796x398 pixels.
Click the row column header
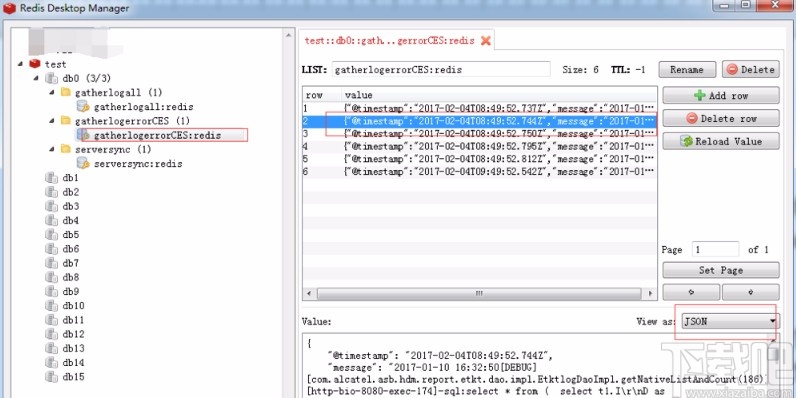click(x=322, y=95)
